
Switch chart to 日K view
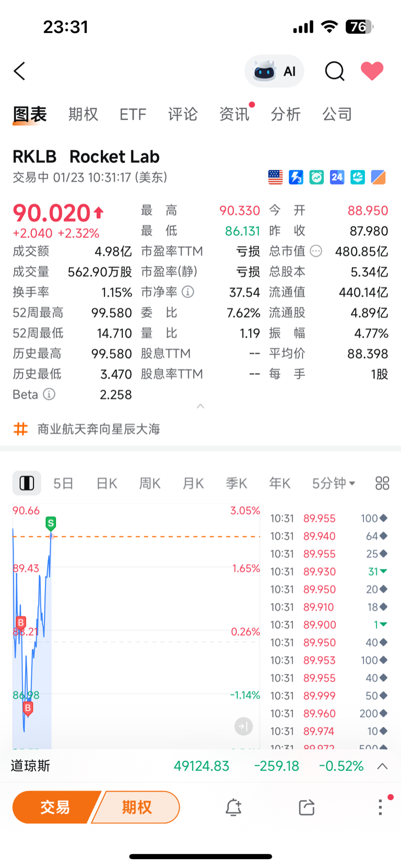point(107,483)
